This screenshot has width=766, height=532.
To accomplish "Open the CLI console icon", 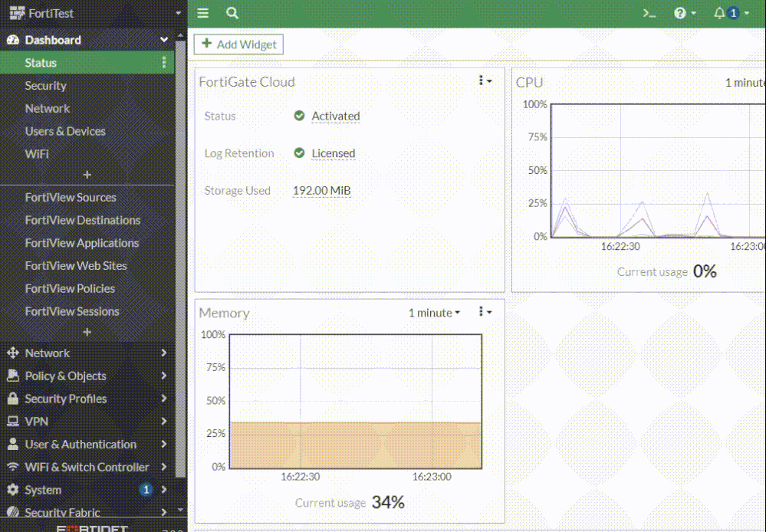I will [x=649, y=13].
